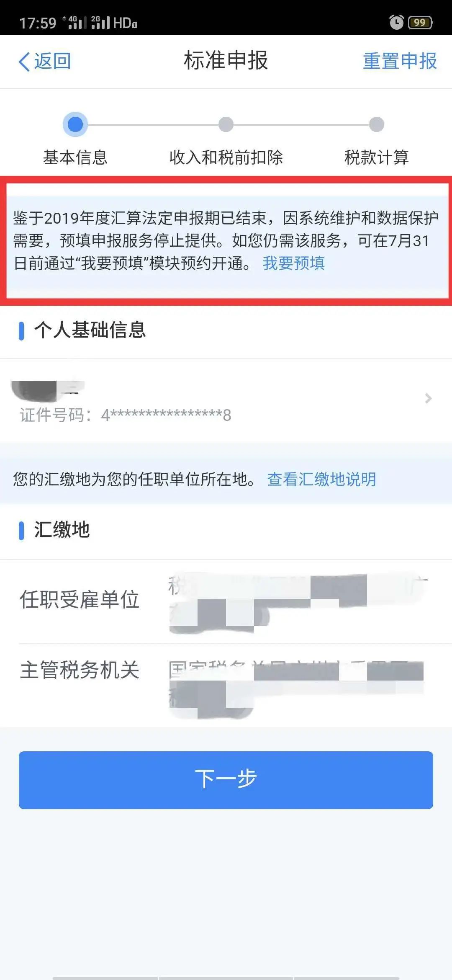Open personal info via right chevron
This screenshot has width=452, height=980.
[428, 398]
